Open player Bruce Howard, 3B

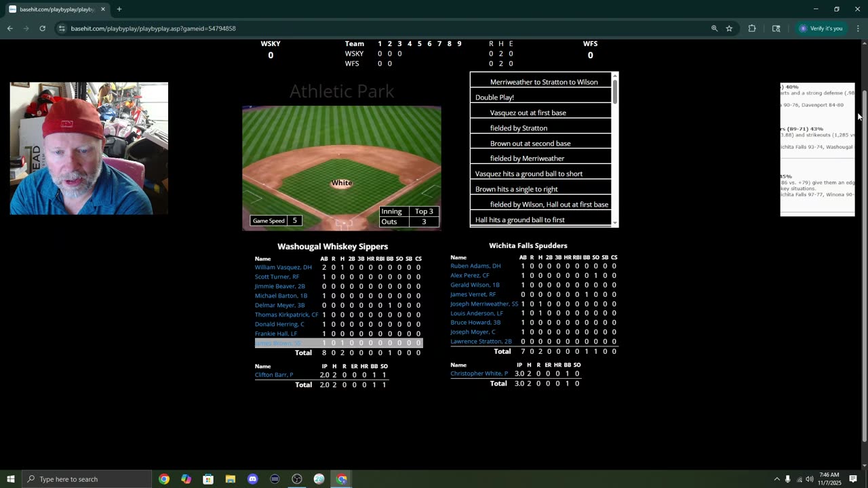(475, 323)
